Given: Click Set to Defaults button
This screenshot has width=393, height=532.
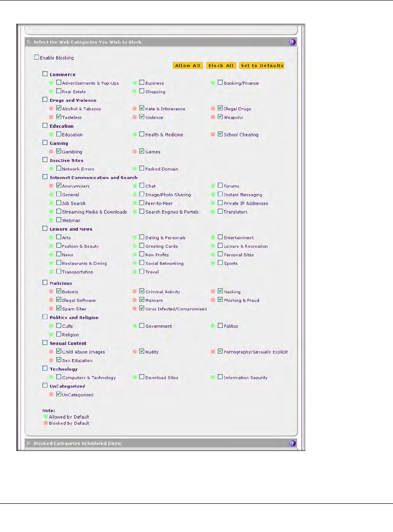Looking at the screenshot, I should tap(262, 65).
